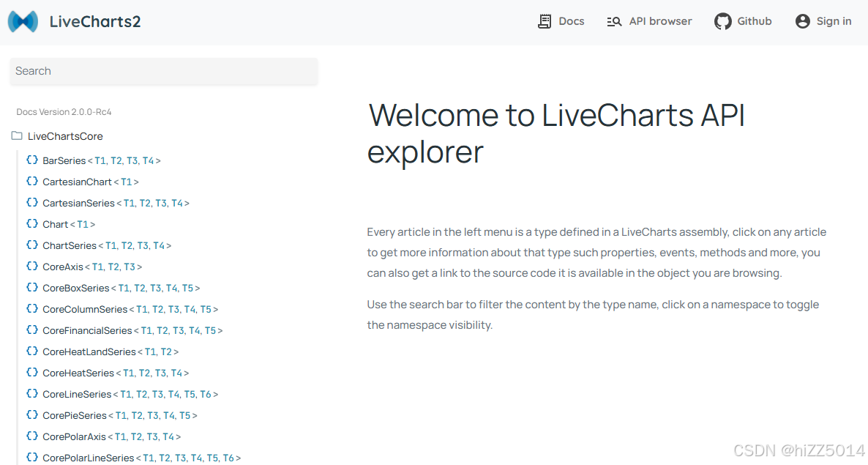The image size is (868, 465).
Task: Select CorePolarLineSeries entry in the menu
Action: (x=142, y=458)
